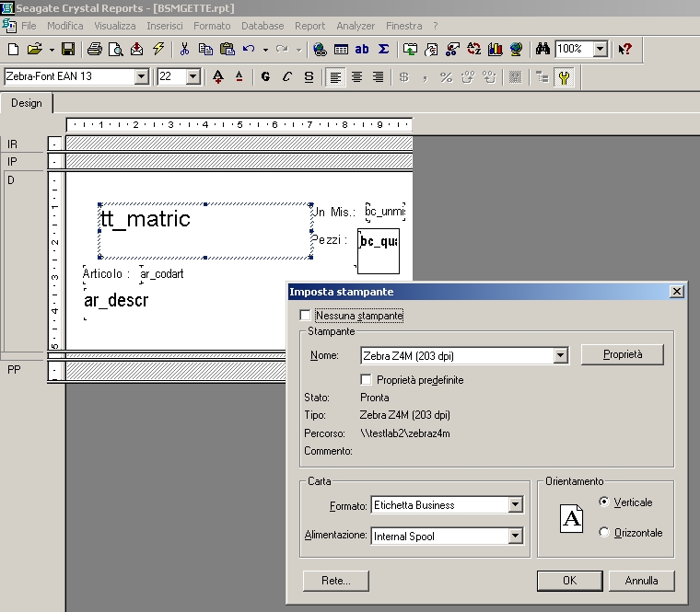Click the Refresh lightning bolt icon

(157, 49)
